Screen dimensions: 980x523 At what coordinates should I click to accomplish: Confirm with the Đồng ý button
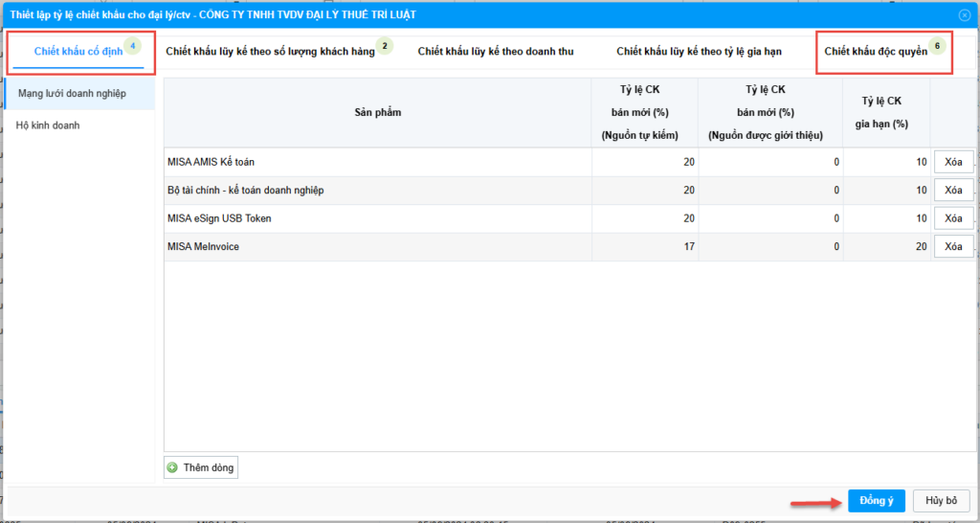(x=877, y=500)
